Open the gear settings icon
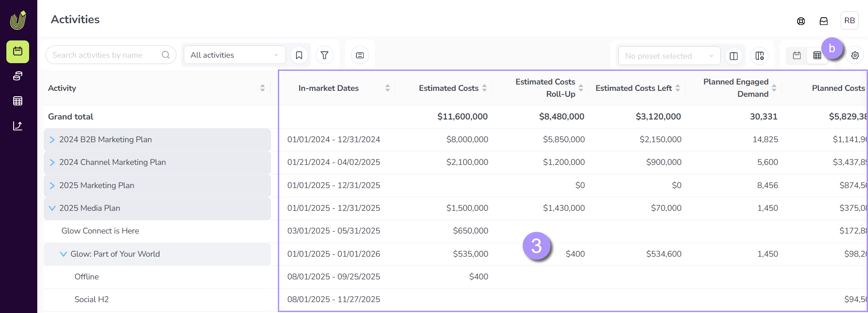Screen dimensions: 868x313 (x=855, y=55)
